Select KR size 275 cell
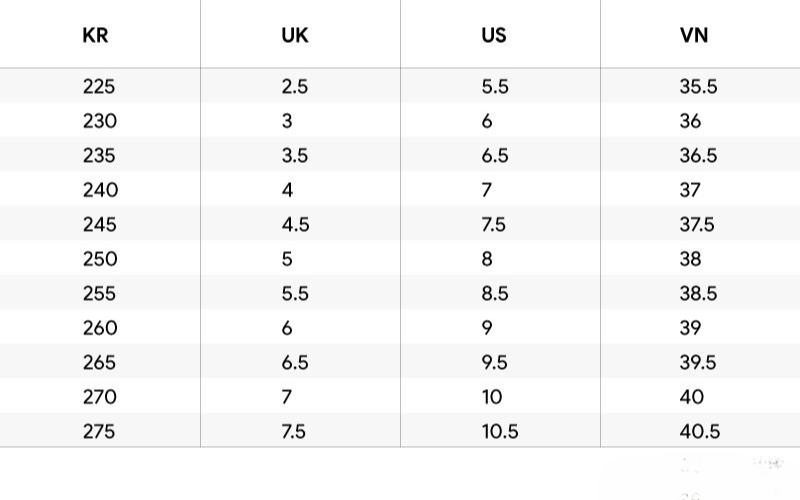 (99, 431)
